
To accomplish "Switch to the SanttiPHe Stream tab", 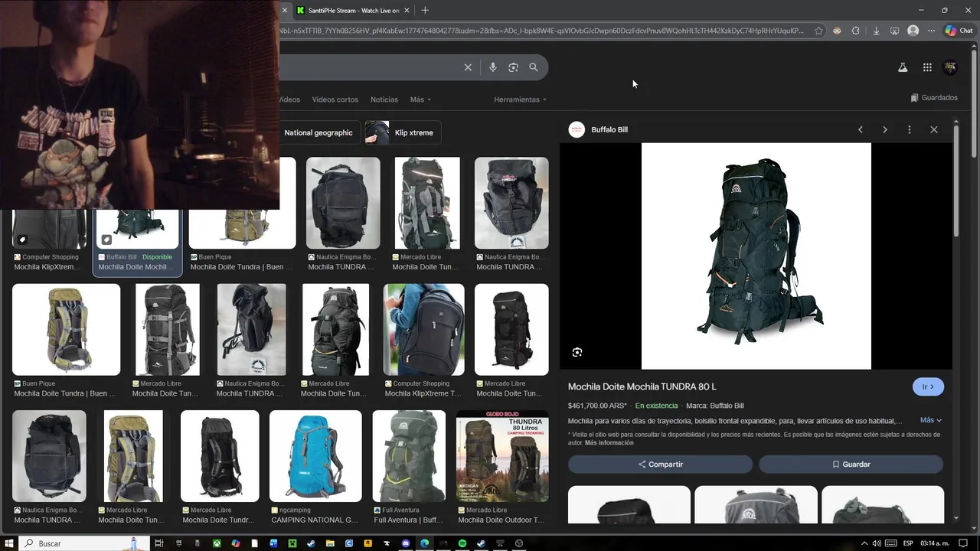I will [x=353, y=10].
